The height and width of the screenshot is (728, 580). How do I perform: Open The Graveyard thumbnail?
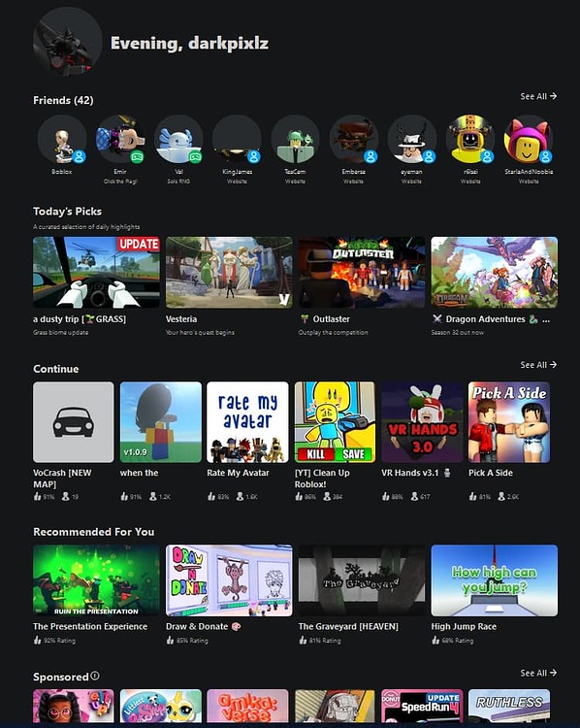pos(362,580)
